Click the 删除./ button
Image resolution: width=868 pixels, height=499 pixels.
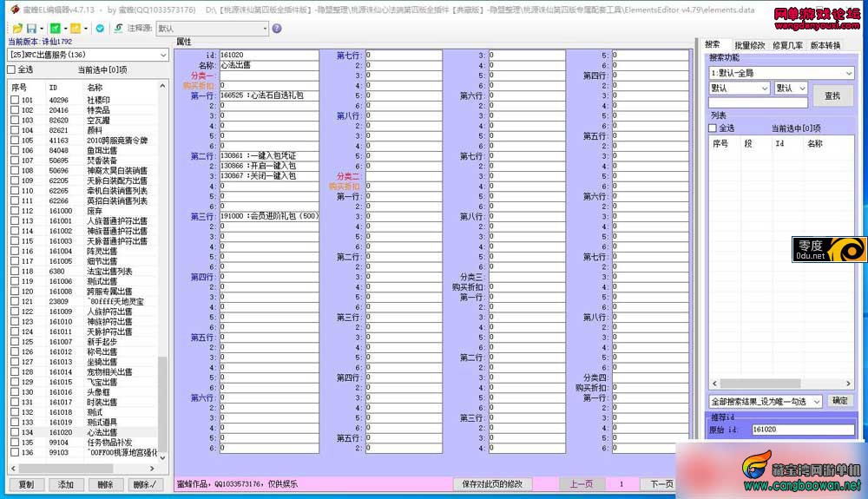[x=145, y=484]
